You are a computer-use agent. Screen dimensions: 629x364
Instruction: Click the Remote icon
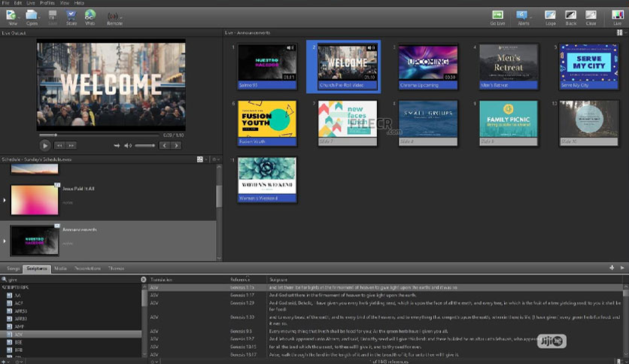click(x=114, y=16)
